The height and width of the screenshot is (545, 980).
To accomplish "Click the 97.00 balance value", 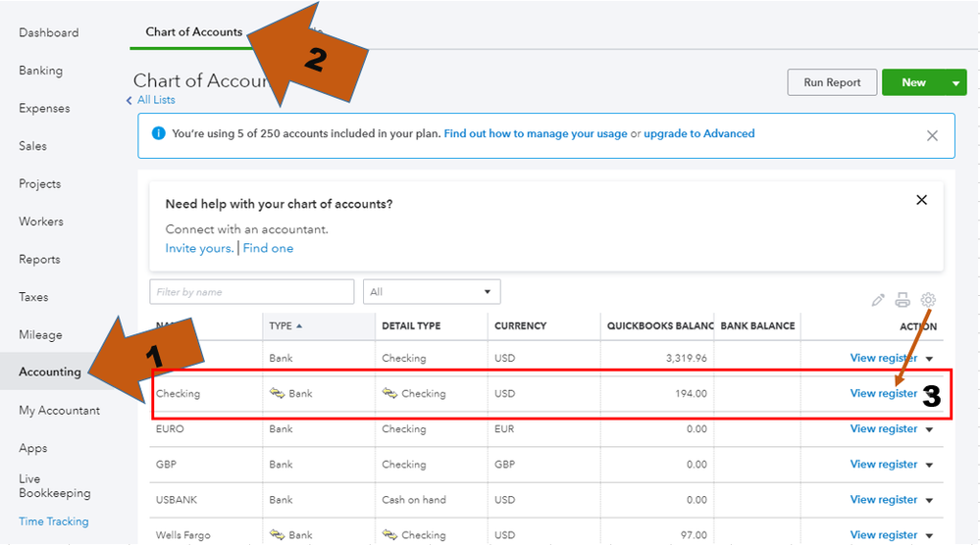I will point(694,535).
